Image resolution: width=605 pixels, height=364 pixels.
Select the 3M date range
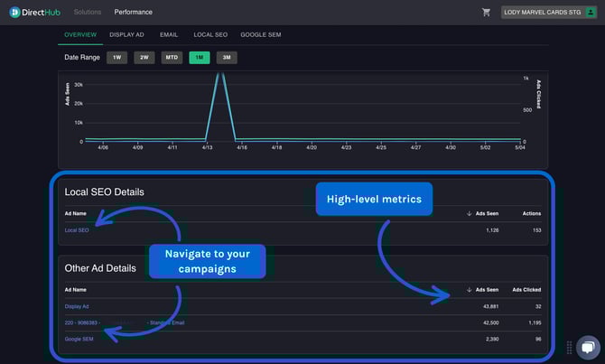[227, 58]
